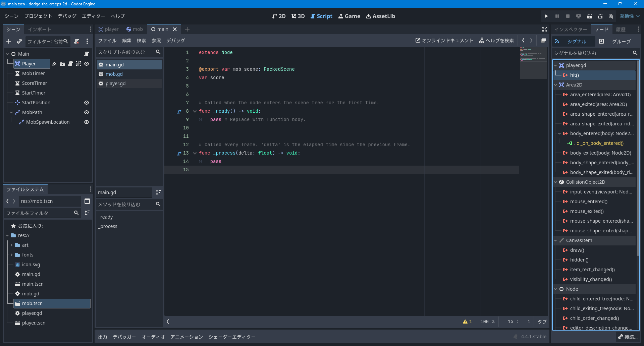Open シーン menu
The height and width of the screenshot is (346, 644).
pyautogui.click(x=12, y=16)
